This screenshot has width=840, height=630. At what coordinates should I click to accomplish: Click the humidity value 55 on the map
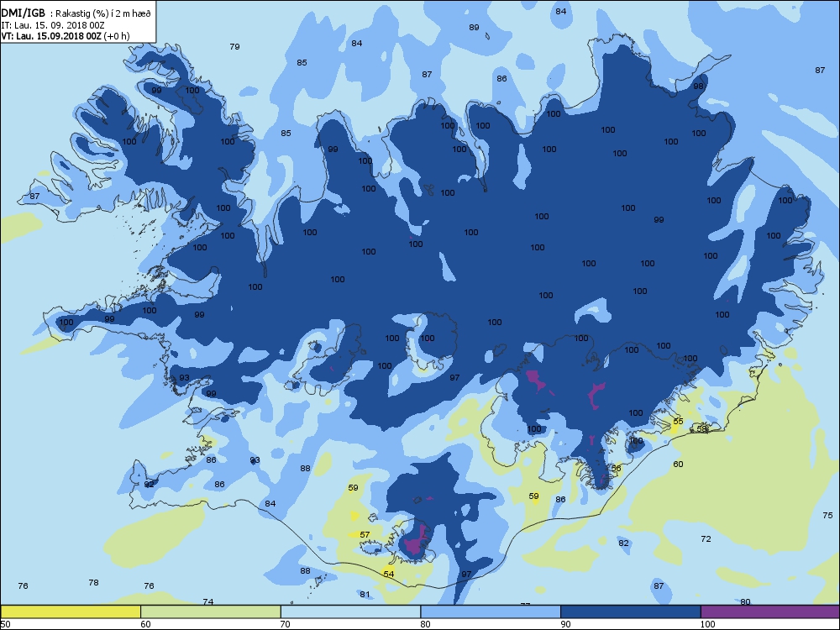[678, 422]
